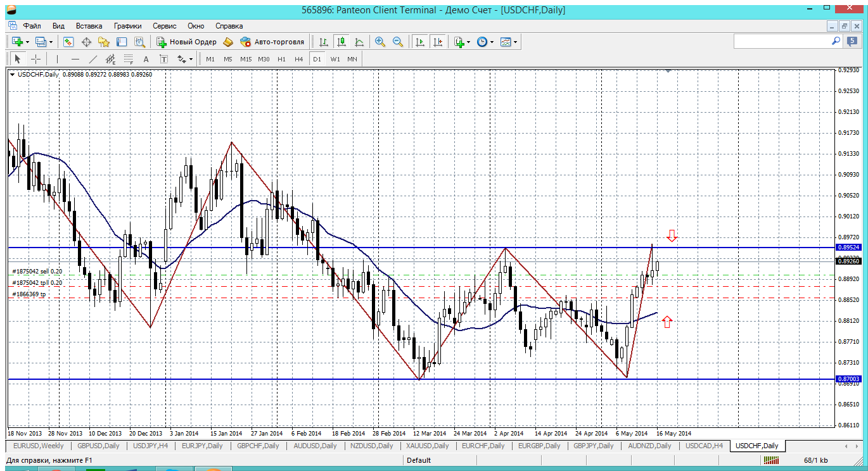Open the Сервис menu

[165, 26]
